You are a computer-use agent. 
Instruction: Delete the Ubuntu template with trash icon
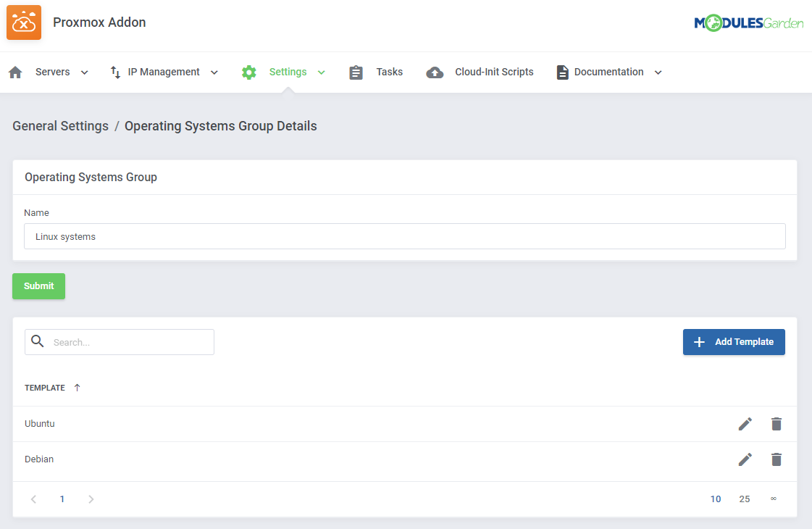coord(777,424)
